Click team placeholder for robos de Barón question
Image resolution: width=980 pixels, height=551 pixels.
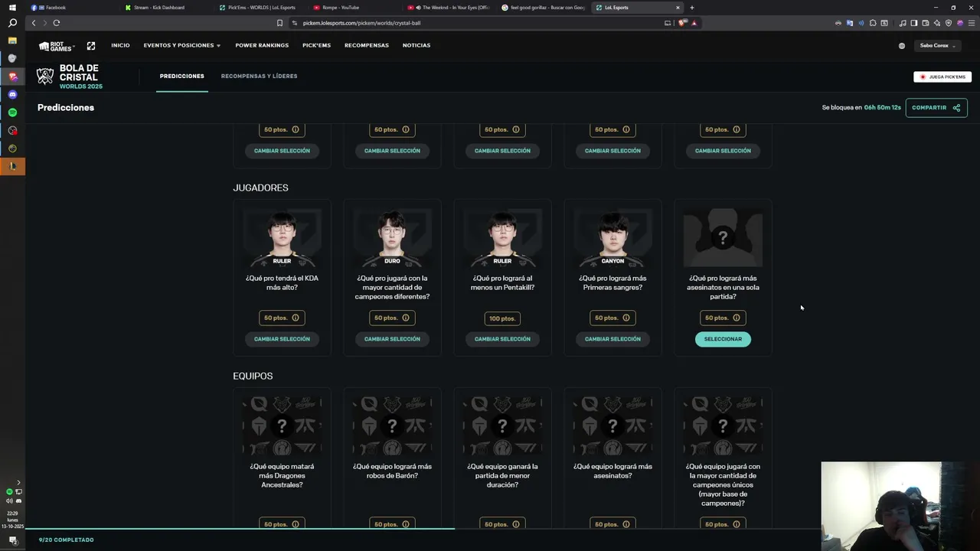click(x=392, y=426)
